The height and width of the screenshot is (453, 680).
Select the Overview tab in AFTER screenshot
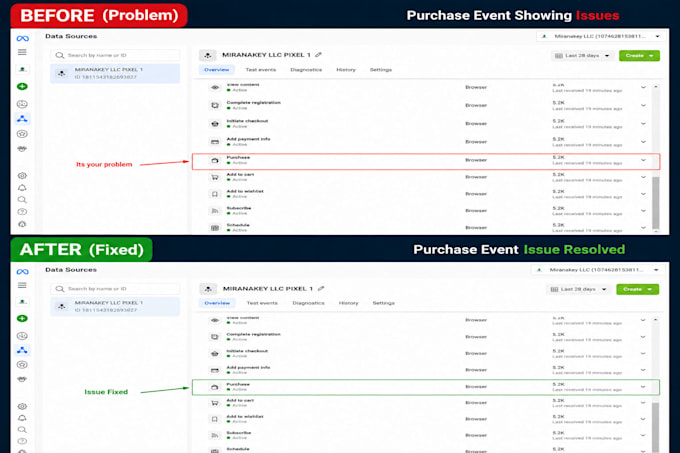(217, 303)
